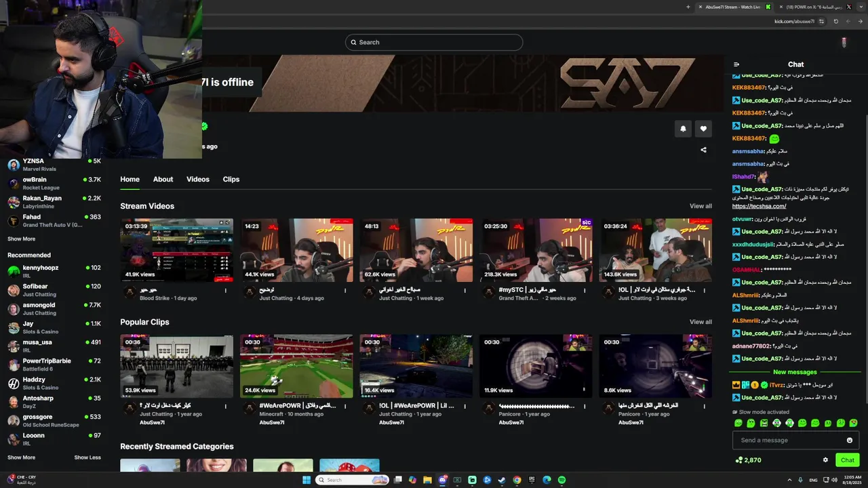Open the browser tab list dropdown
Screen dimensions: 868x488
[861, 7]
